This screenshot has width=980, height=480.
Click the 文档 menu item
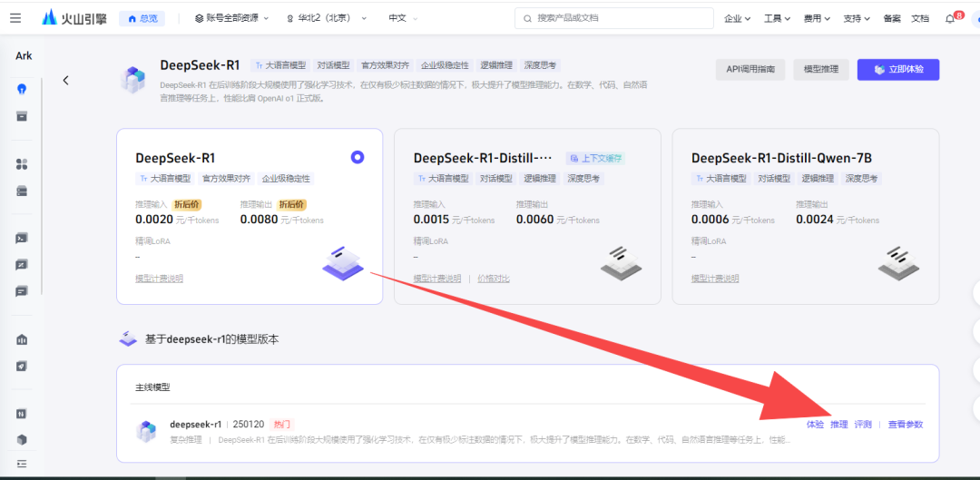(920, 19)
